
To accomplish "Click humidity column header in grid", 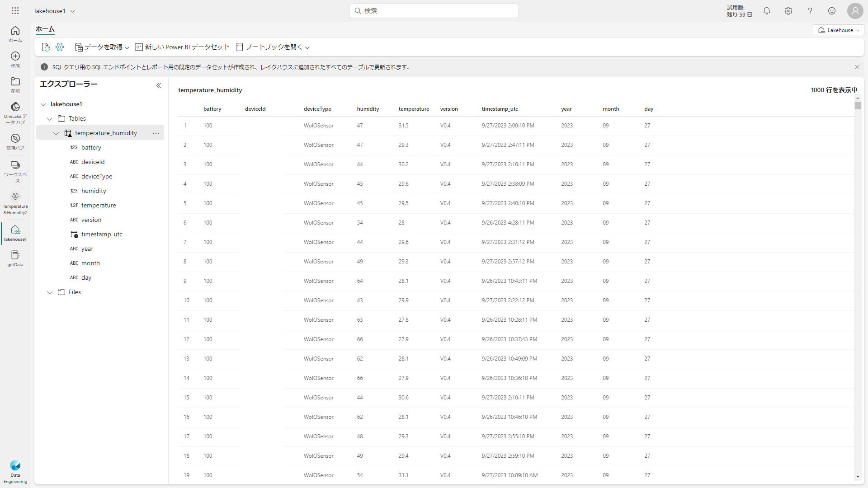I will point(368,109).
